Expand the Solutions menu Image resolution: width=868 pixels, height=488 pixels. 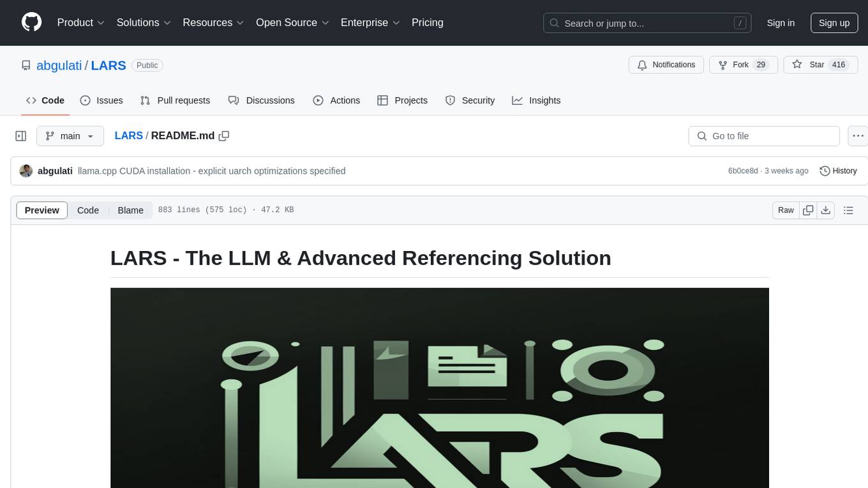point(144,22)
